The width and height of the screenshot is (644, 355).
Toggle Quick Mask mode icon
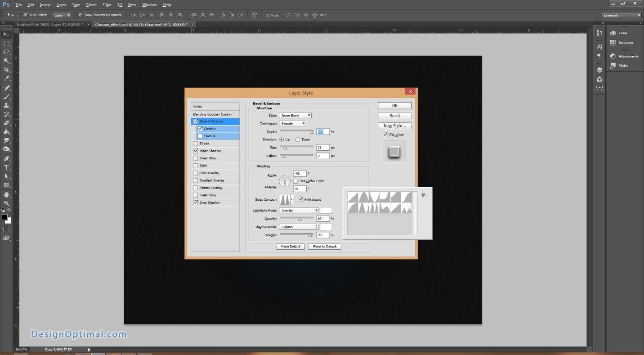click(6, 229)
